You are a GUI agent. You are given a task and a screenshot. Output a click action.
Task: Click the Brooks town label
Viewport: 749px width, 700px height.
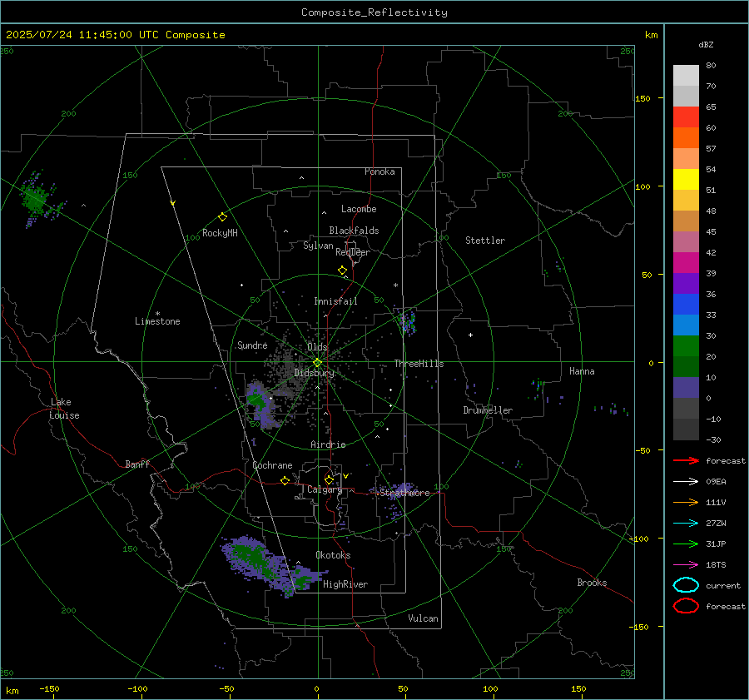pos(592,583)
